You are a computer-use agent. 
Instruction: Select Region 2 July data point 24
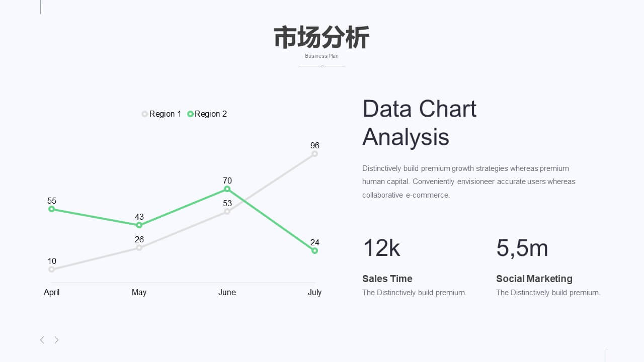(314, 250)
